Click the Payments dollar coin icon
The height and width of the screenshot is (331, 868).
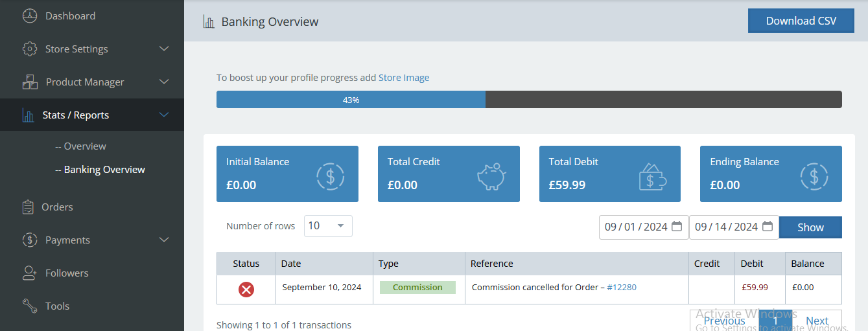(x=30, y=240)
